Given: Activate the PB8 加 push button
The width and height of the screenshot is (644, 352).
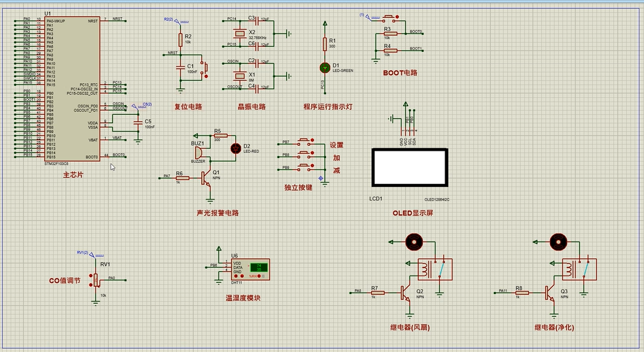Looking at the screenshot, I should 304,154.
